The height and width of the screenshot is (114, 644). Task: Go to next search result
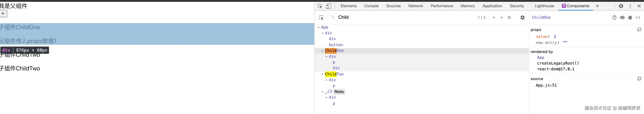pos(501,17)
